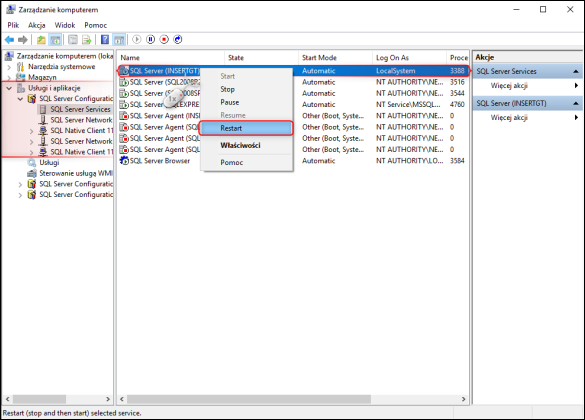Viewport: 585px width, 420px height.
Task: Open the Pomoc menu in the menu bar
Action: (x=96, y=25)
